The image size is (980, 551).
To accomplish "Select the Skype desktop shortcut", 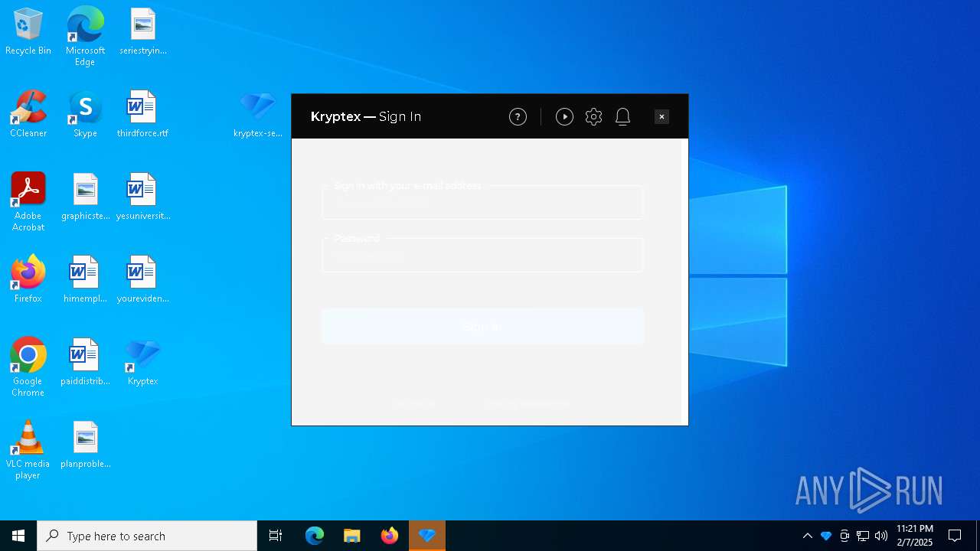I will [x=85, y=115].
